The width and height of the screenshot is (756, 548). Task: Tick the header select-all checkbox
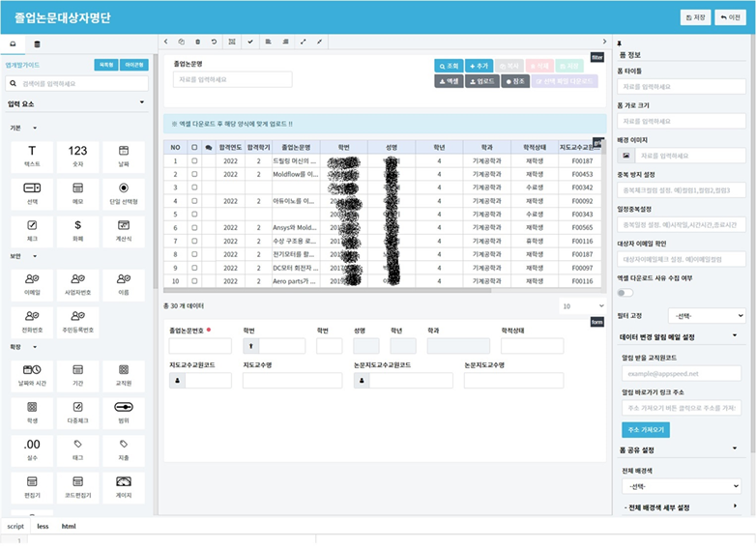click(x=194, y=148)
